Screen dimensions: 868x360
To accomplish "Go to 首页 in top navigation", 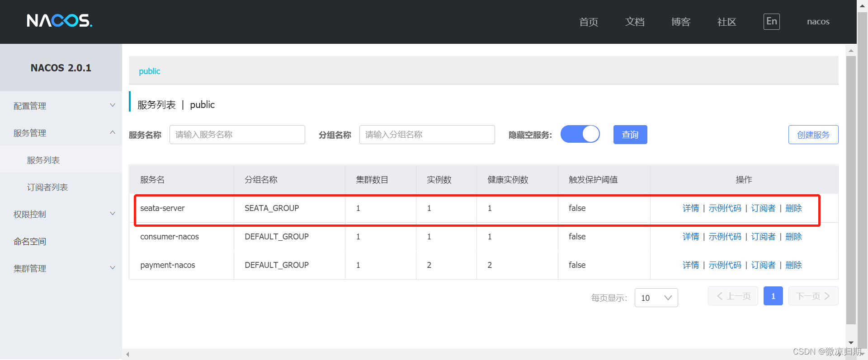I will pyautogui.click(x=589, y=22).
